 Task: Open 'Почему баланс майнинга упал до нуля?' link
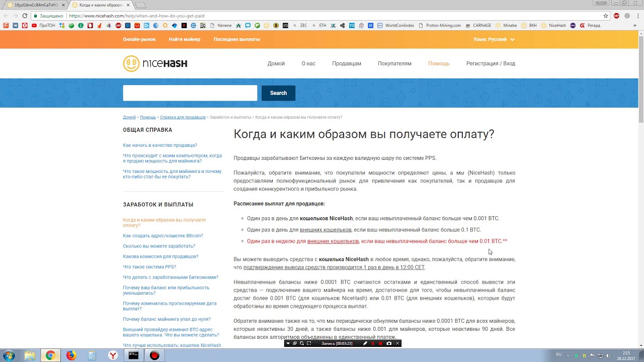(x=167, y=319)
